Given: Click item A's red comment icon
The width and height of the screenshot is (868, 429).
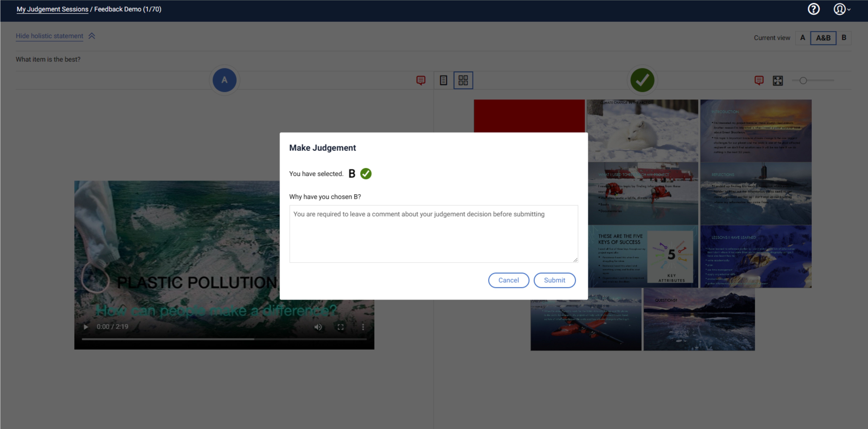Looking at the screenshot, I should (x=421, y=80).
